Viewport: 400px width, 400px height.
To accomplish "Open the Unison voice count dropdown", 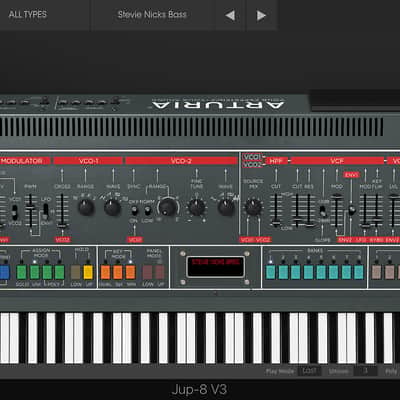I will tap(366, 371).
